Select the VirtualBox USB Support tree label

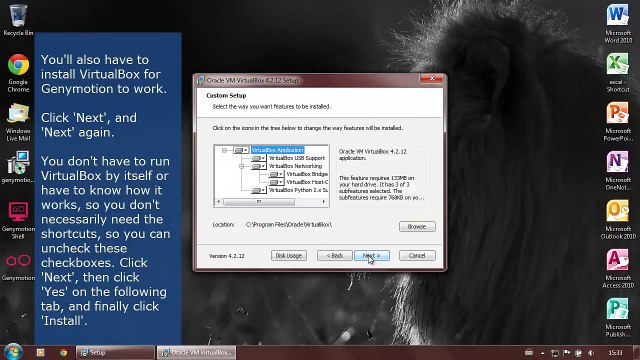click(297, 158)
